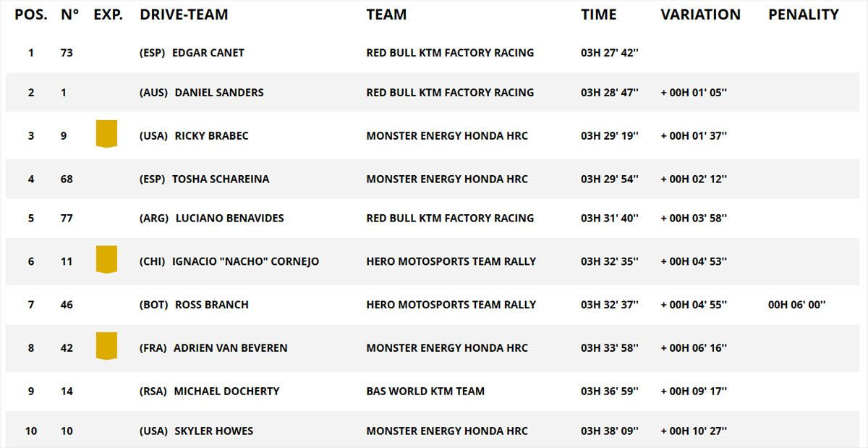Click the EXP. column header
The image size is (868, 448).
tap(108, 14)
